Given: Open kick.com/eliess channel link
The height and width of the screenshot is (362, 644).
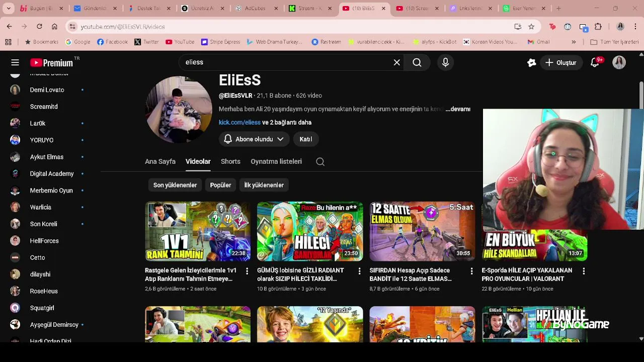Looking at the screenshot, I should [x=239, y=122].
